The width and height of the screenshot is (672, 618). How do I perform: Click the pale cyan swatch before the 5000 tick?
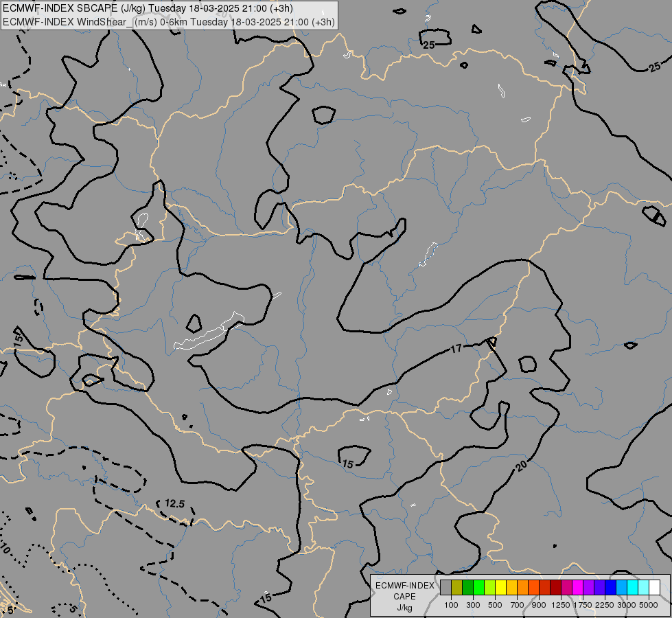(644, 588)
